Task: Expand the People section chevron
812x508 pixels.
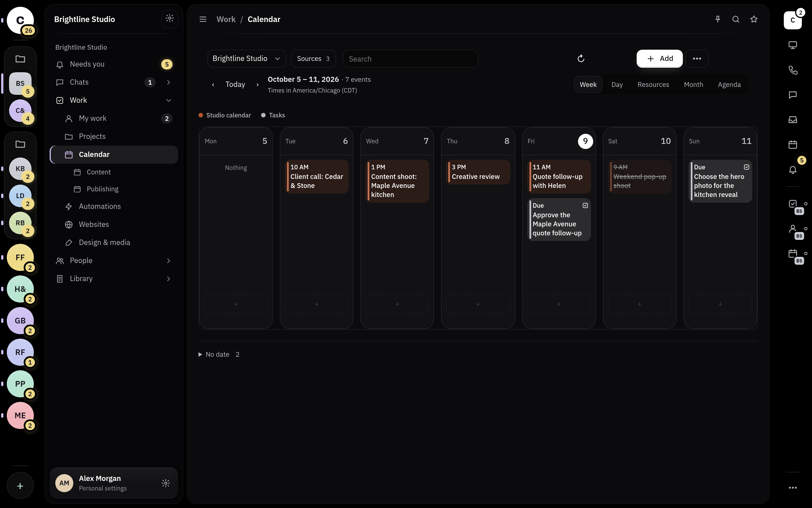Action: tap(168, 261)
